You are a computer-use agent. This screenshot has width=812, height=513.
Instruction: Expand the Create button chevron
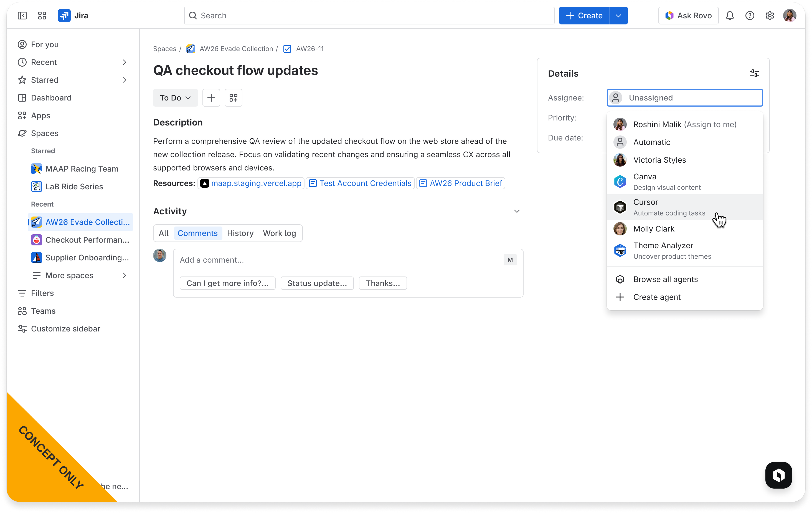click(619, 16)
